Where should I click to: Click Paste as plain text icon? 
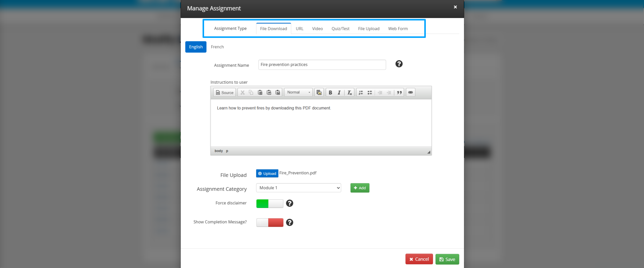point(269,92)
